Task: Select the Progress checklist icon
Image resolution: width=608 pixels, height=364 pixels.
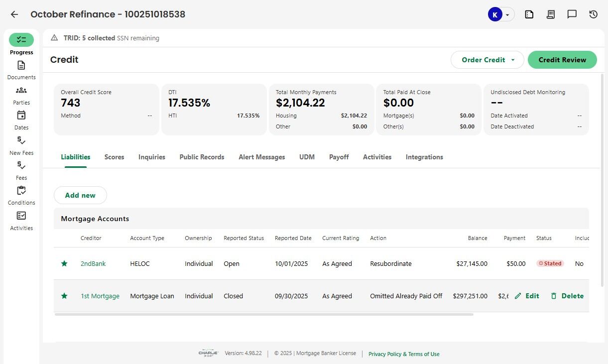Action: [21, 40]
